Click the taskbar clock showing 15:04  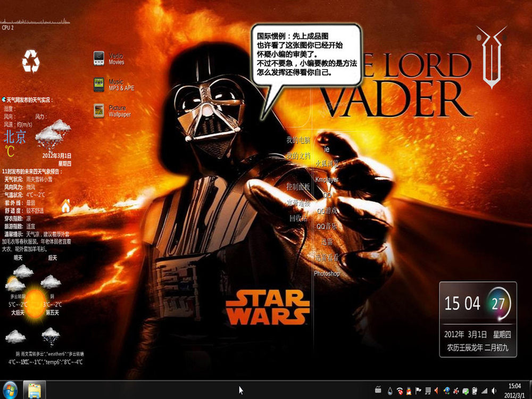click(514, 389)
